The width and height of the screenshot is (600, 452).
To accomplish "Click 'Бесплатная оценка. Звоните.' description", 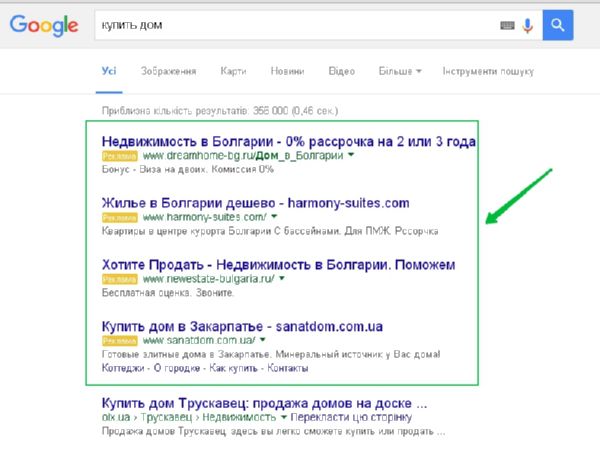I will tap(168, 293).
